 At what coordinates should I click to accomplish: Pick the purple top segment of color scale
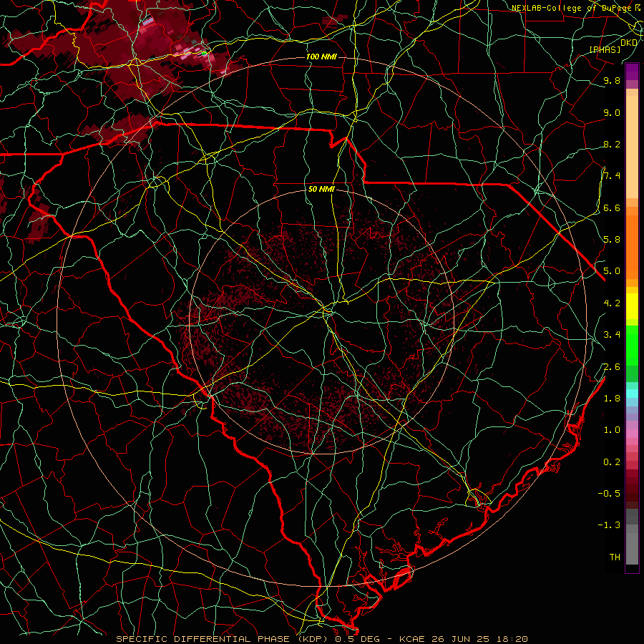[x=632, y=72]
